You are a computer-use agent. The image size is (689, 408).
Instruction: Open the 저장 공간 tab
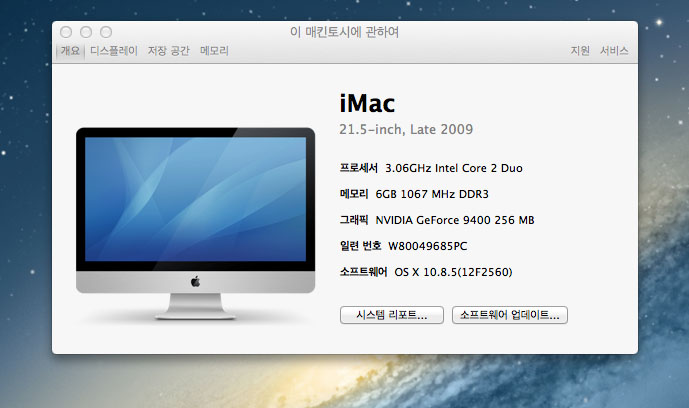(x=169, y=50)
